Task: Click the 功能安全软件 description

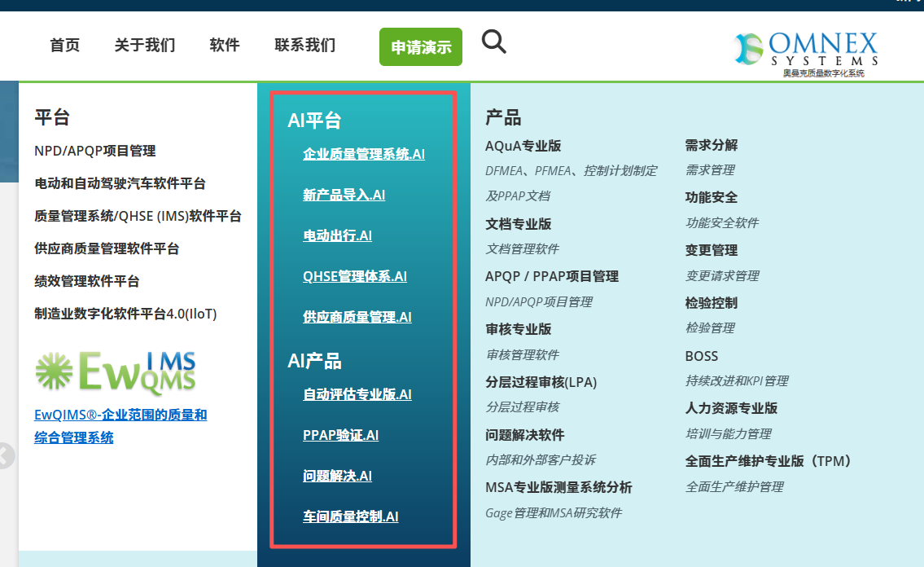Action: (722, 222)
